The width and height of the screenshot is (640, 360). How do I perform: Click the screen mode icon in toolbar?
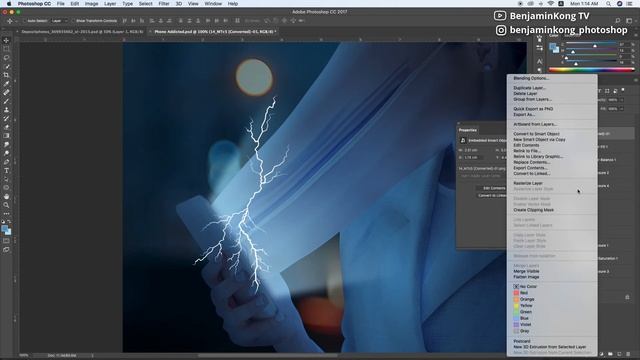point(6,249)
